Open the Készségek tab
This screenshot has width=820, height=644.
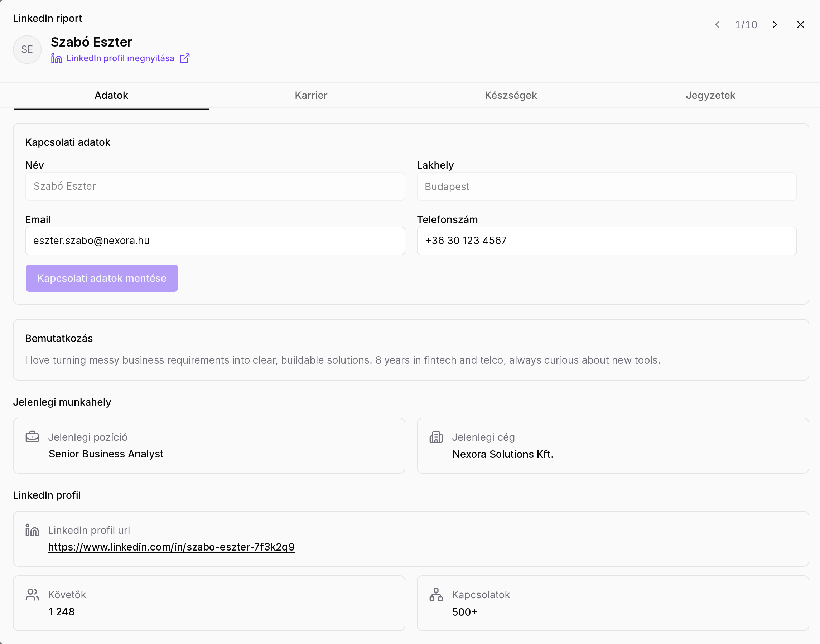coord(511,95)
